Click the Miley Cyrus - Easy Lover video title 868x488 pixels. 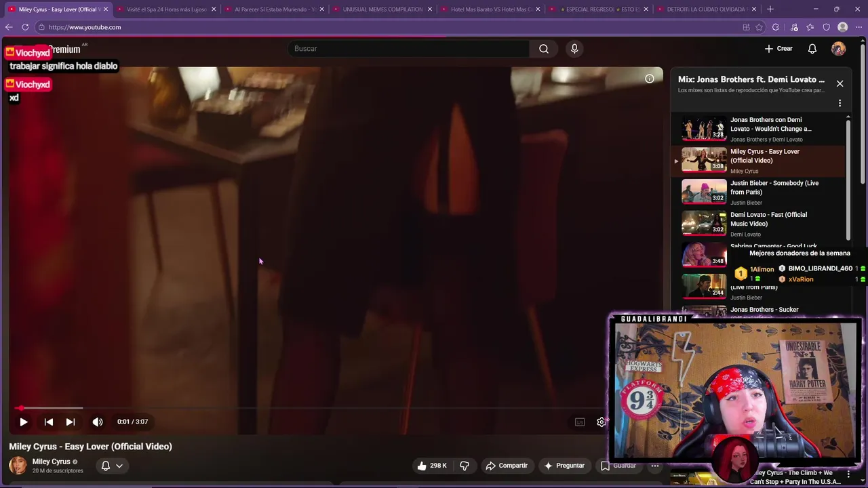[x=90, y=447]
